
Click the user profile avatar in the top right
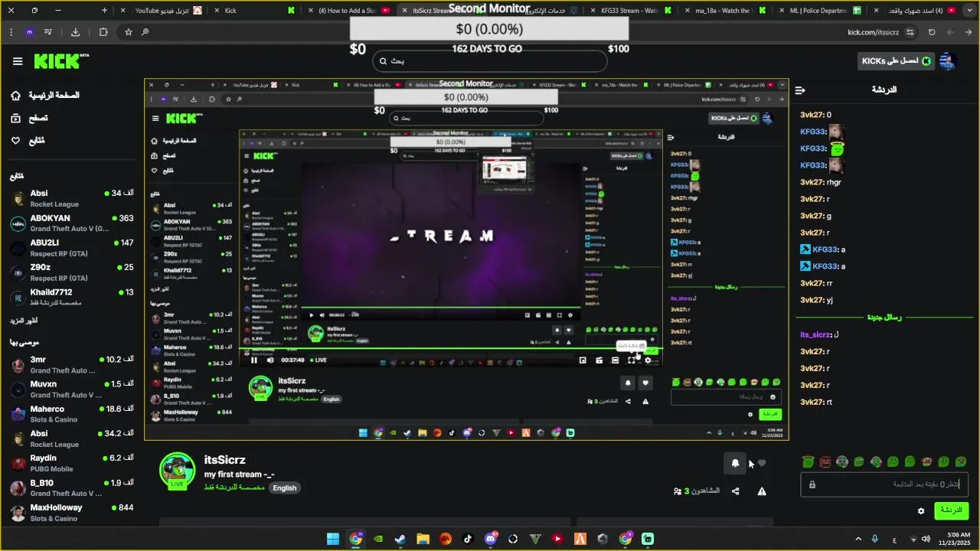point(949,61)
